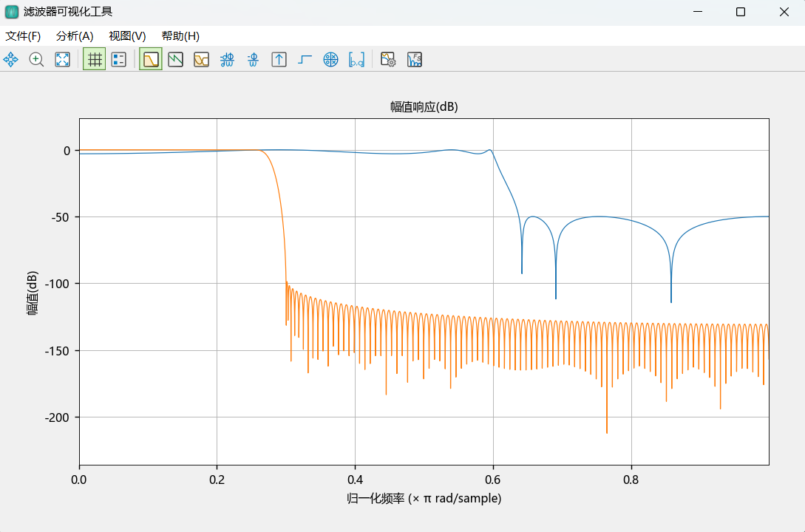Show the phase response plot

pos(175,60)
